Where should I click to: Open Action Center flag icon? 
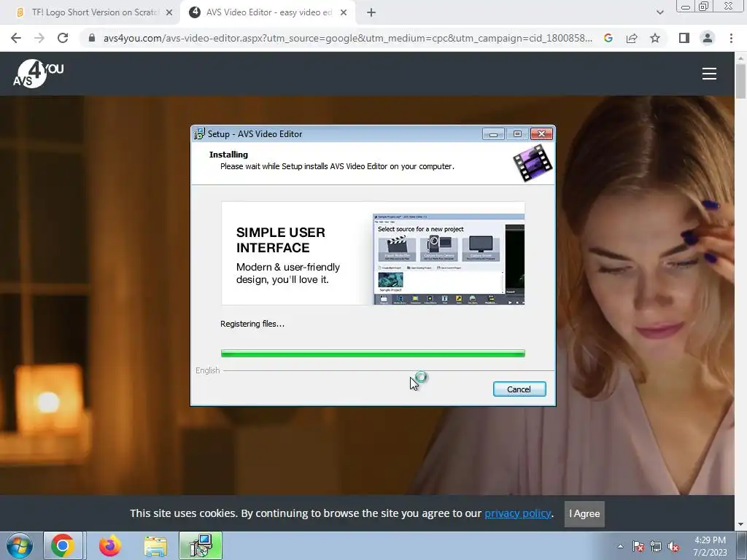pos(638,546)
